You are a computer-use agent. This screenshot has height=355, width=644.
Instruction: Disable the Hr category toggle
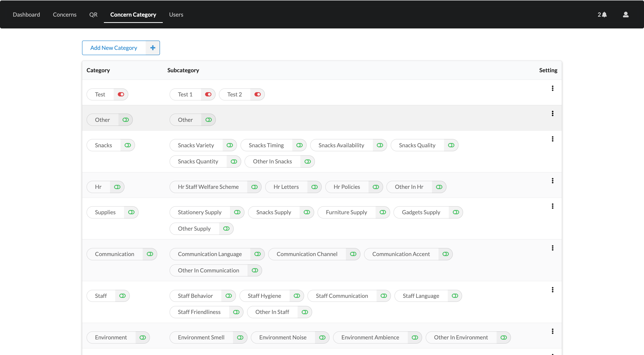[117, 187]
